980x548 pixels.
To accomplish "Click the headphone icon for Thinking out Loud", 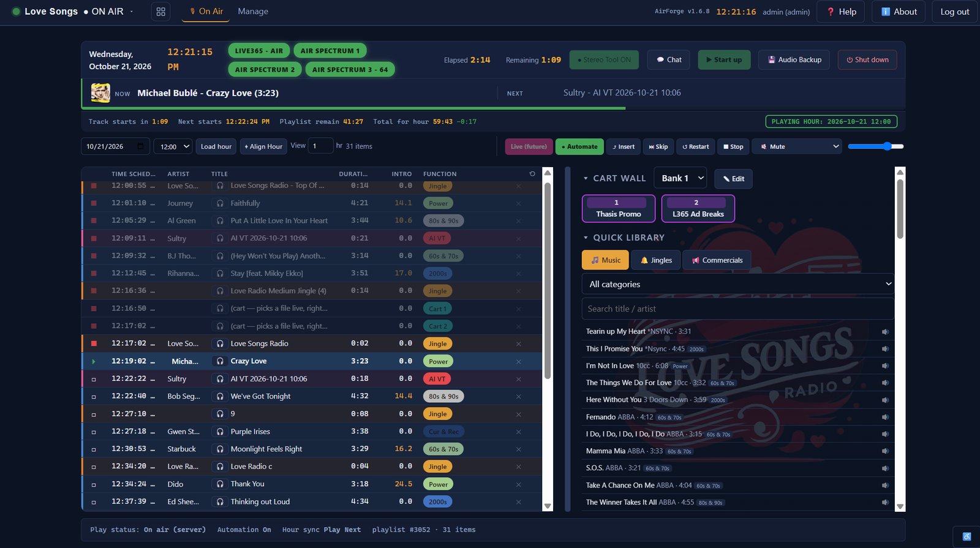I will coord(220,501).
